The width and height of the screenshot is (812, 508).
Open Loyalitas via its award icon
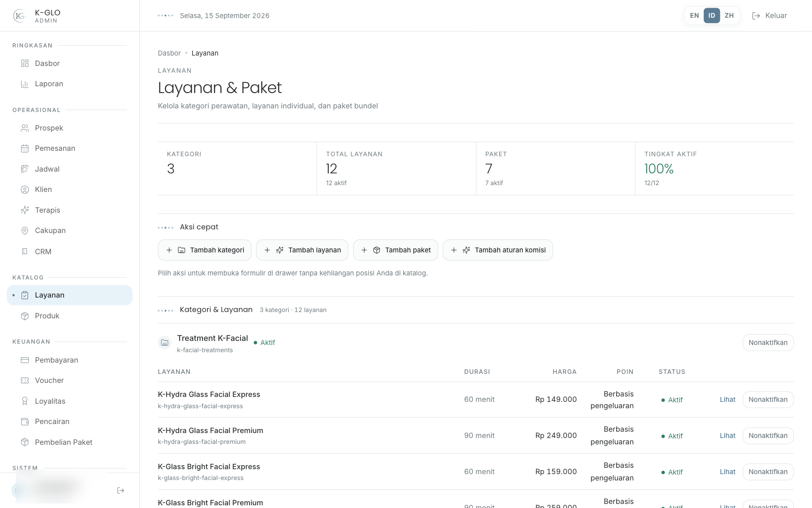(25, 401)
